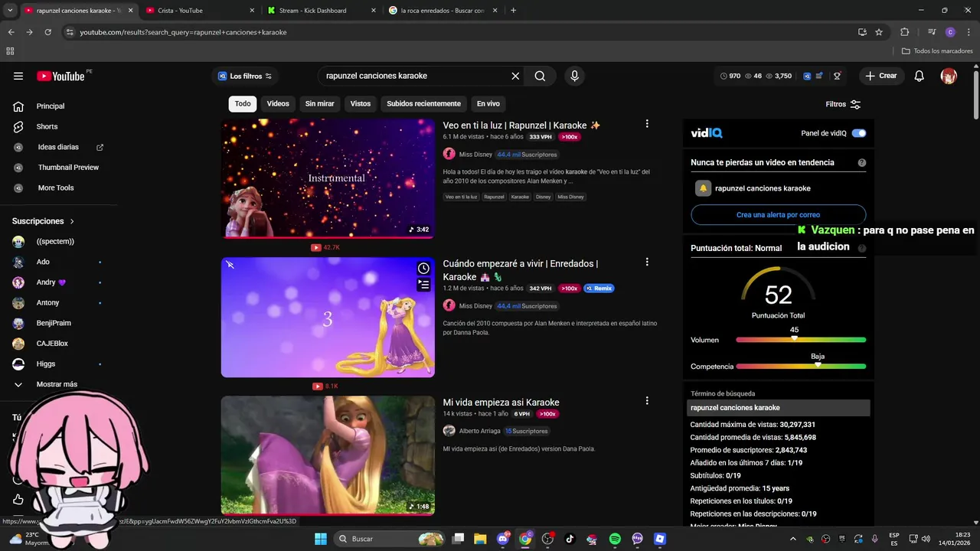Open the Todos los marcadores folder
The width and height of the screenshot is (980, 551).
tap(937, 51)
